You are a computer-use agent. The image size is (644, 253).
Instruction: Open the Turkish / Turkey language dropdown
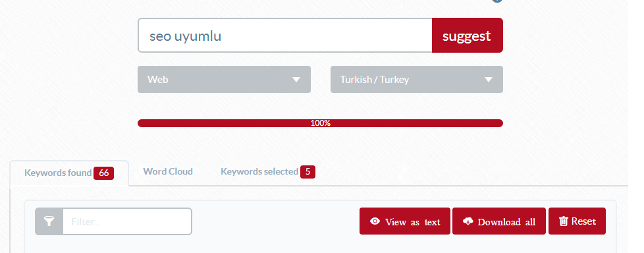[x=416, y=79]
